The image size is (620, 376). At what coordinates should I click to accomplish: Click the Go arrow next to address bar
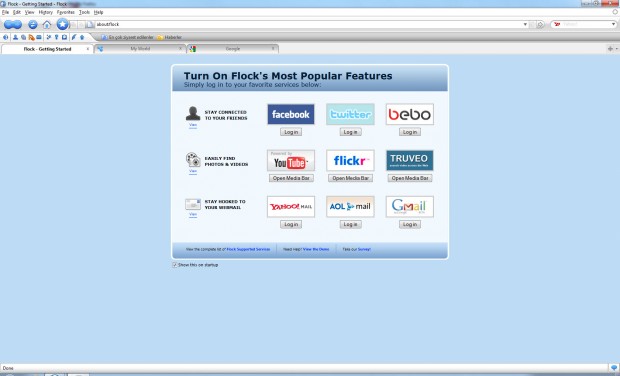pos(540,25)
